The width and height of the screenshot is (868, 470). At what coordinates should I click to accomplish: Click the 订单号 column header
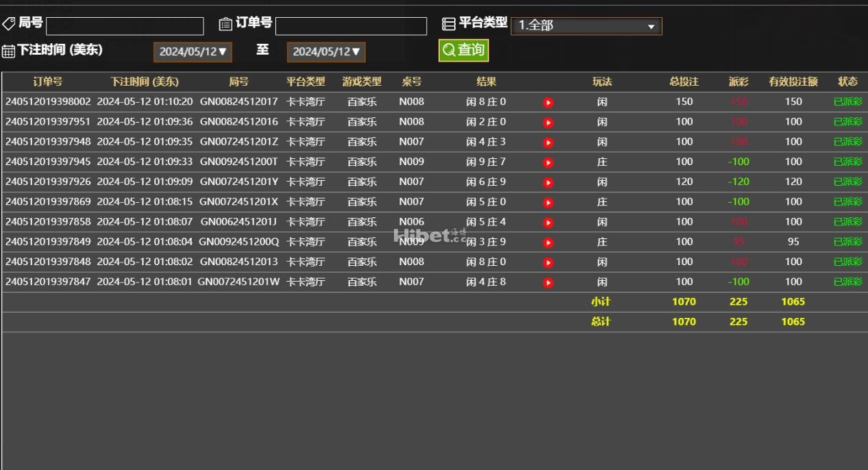[x=48, y=82]
